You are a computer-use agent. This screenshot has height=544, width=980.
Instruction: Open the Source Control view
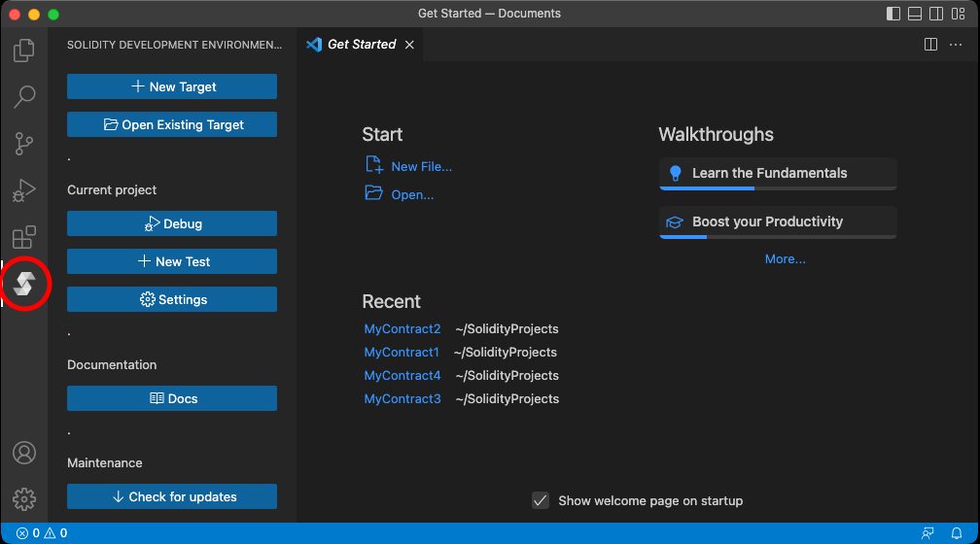(x=24, y=144)
